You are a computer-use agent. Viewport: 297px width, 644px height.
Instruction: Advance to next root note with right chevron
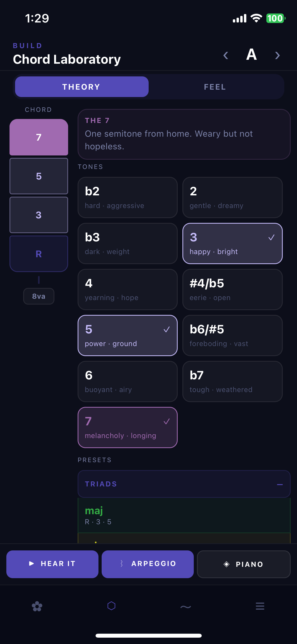coord(277,56)
